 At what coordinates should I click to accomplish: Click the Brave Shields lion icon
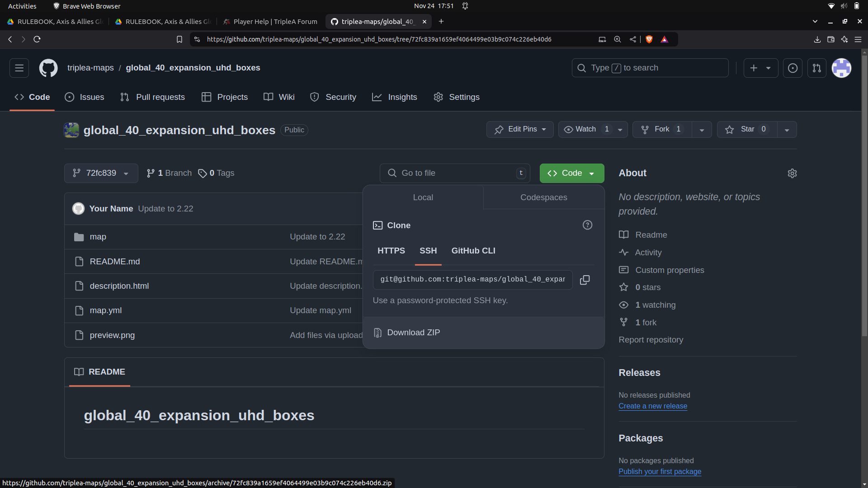tap(649, 39)
